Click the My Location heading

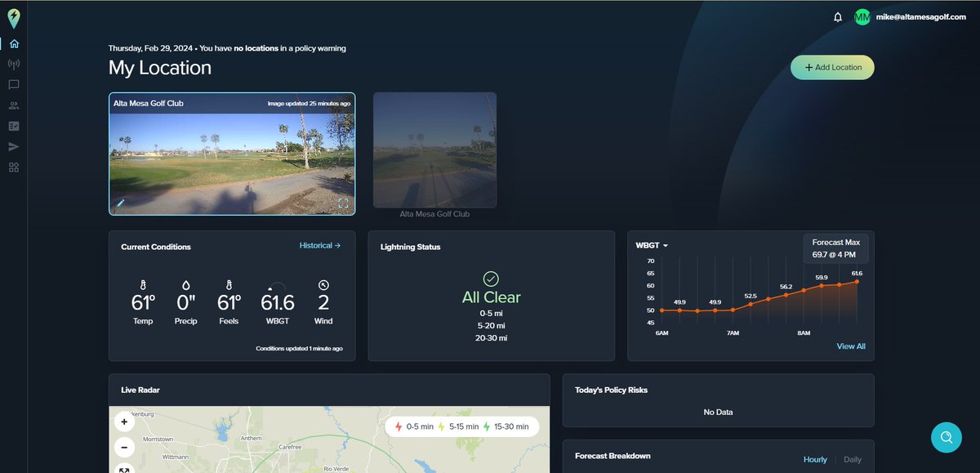(x=160, y=68)
